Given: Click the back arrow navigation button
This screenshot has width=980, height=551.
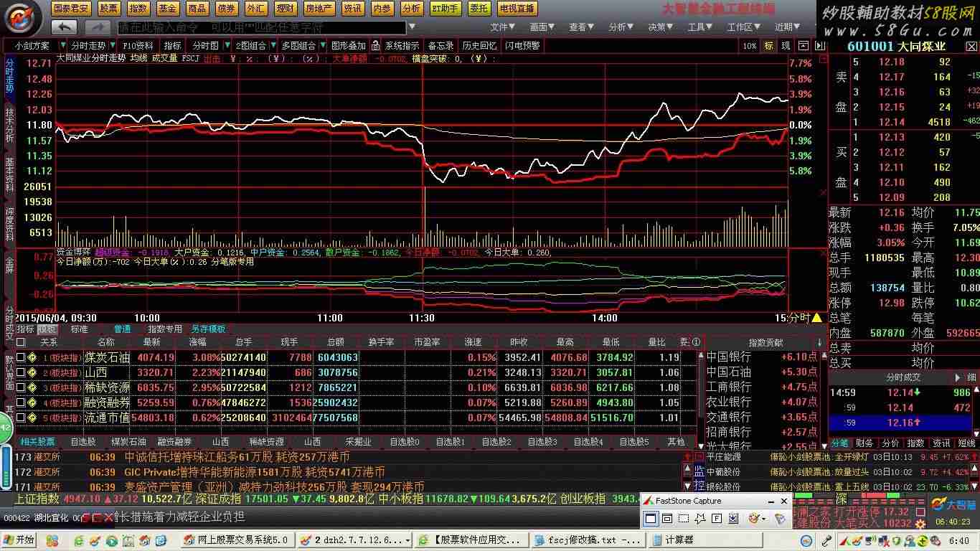Looking at the screenshot, I should 64,27.
